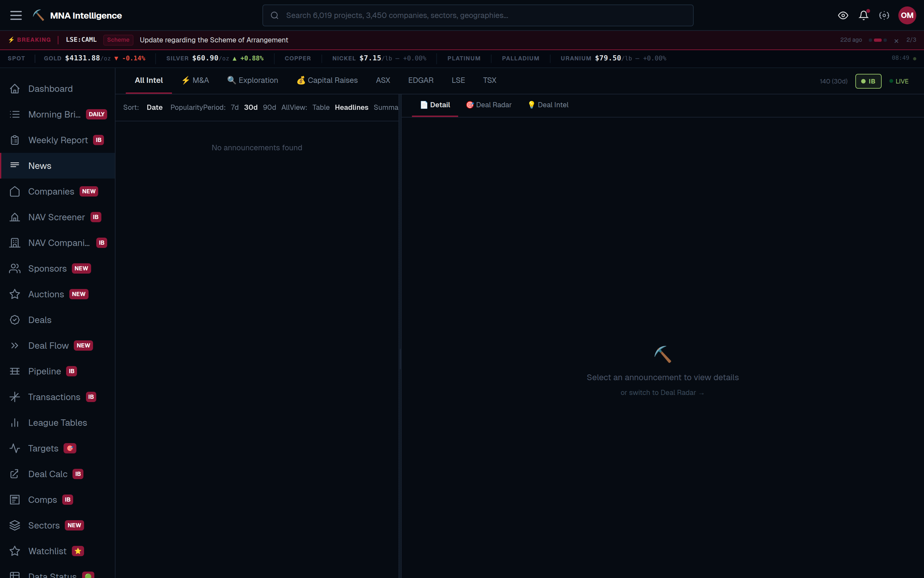
Task: Click the global search field
Action: [x=478, y=15]
